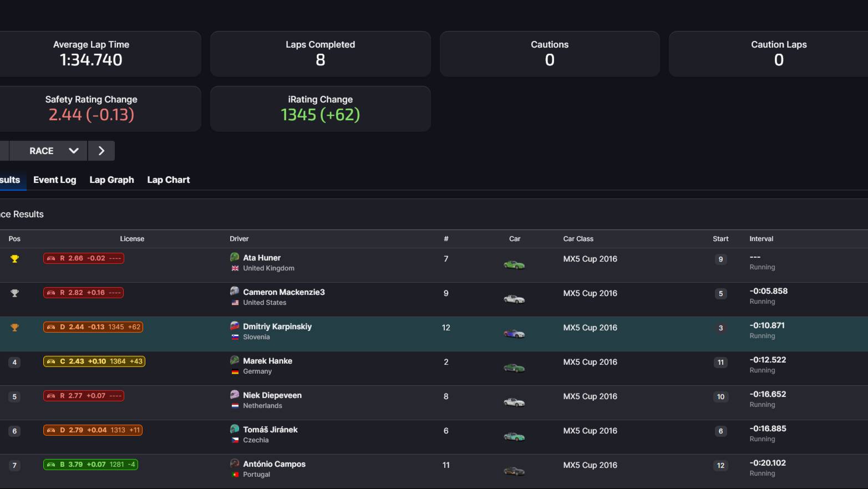The height and width of the screenshot is (489, 868).
Task: Click the gold trophy icon for first place
Action: tap(15, 259)
